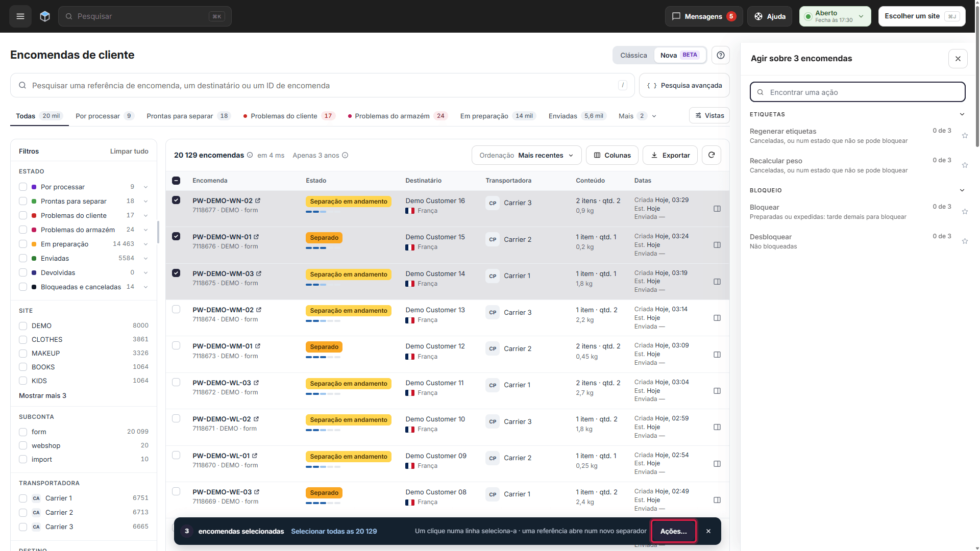Refresh the orders list

[712, 155]
